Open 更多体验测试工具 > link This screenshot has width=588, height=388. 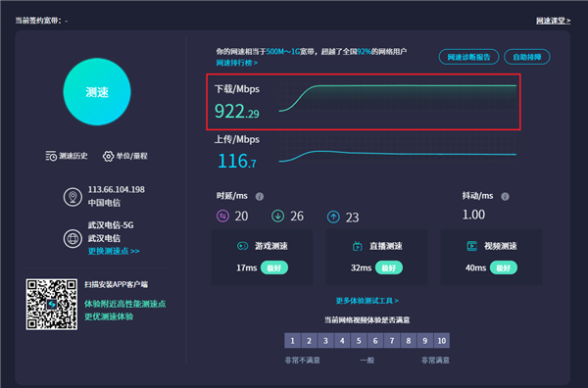[367, 301]
